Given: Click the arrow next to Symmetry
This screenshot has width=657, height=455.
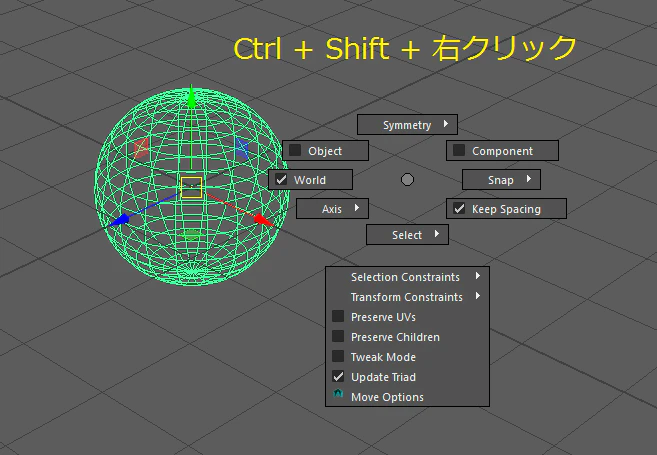Looking at the screenshot, I should tap(446, 124).
